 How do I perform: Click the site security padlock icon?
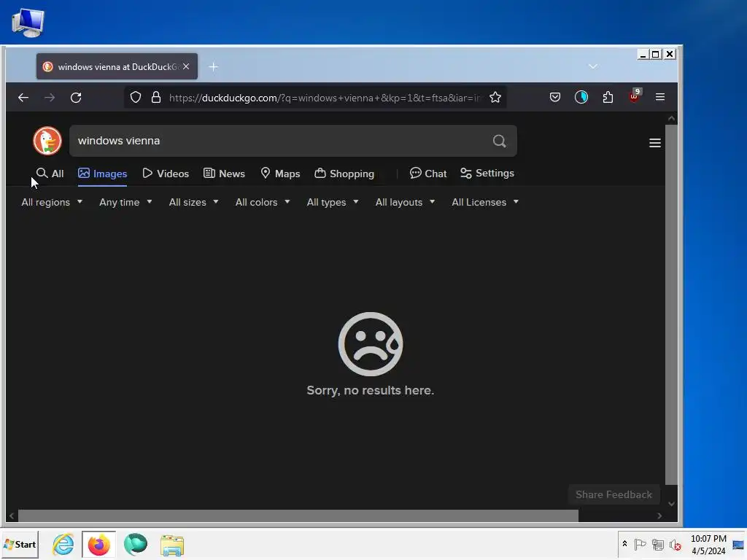[156, 98]
